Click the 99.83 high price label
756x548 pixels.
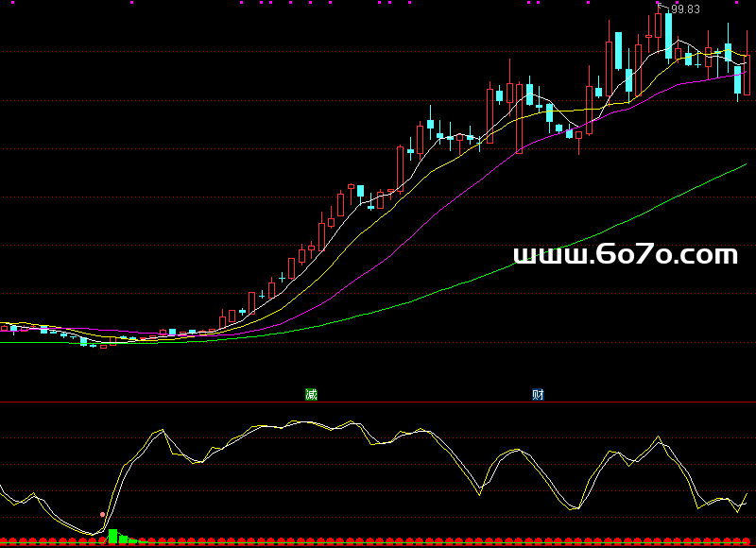pyautogui.click(x=685, y=9)
